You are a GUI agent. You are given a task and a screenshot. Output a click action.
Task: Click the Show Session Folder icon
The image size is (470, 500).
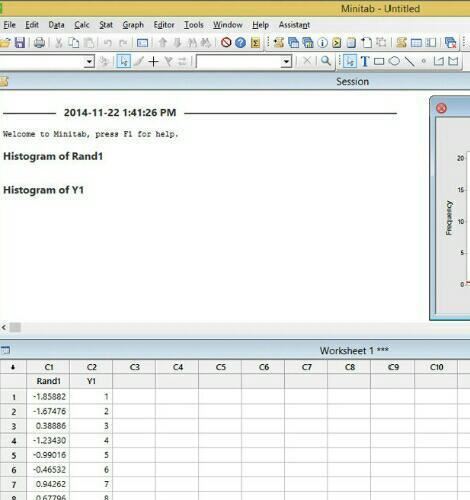pos(278,43)
